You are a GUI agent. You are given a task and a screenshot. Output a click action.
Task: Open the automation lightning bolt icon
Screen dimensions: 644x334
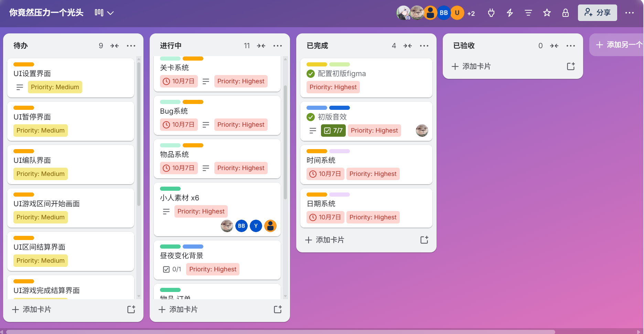[x=510, y=13]
